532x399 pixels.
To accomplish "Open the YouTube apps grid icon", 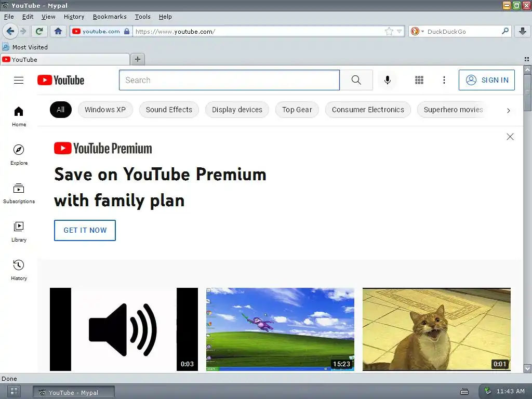I will (x=419, y=80).
